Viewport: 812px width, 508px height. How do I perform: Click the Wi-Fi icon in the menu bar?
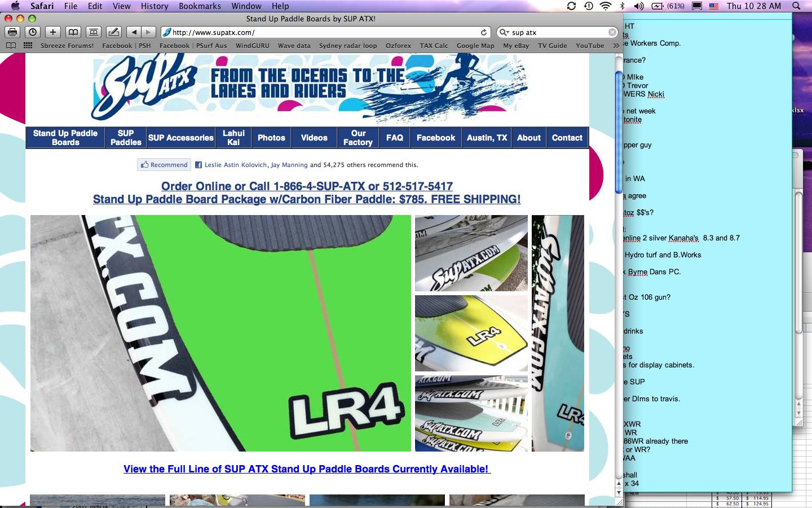click(x=606, y=6)
